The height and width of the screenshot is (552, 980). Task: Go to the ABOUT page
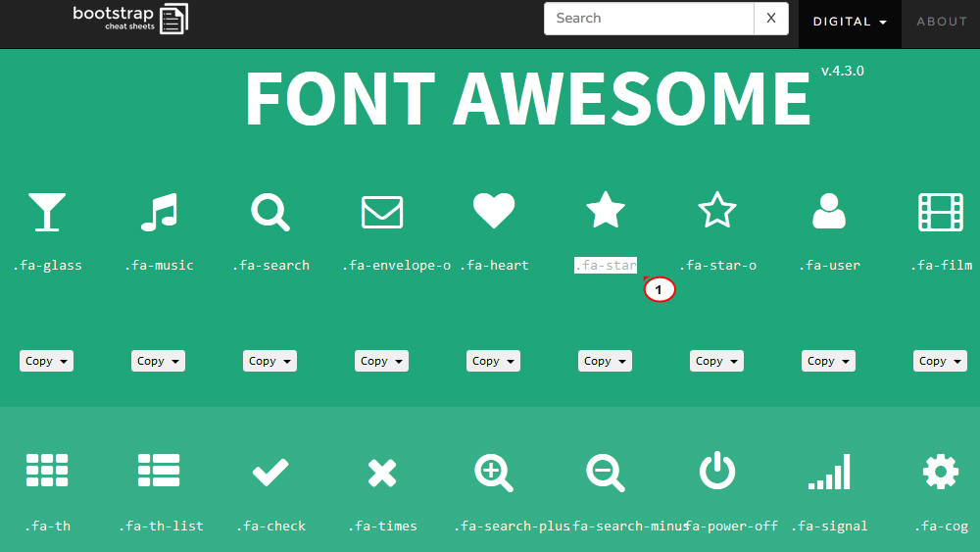click(942, 22)
